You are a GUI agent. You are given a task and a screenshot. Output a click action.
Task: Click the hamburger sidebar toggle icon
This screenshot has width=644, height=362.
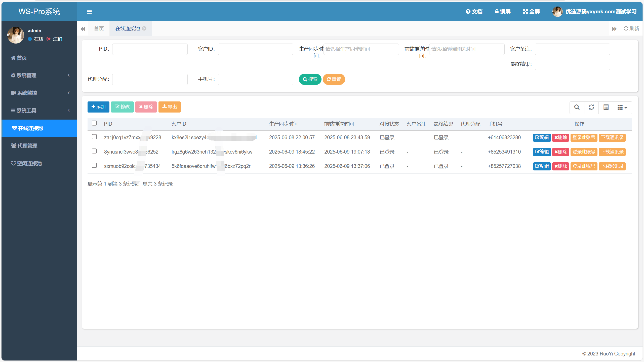click(89, 12)
